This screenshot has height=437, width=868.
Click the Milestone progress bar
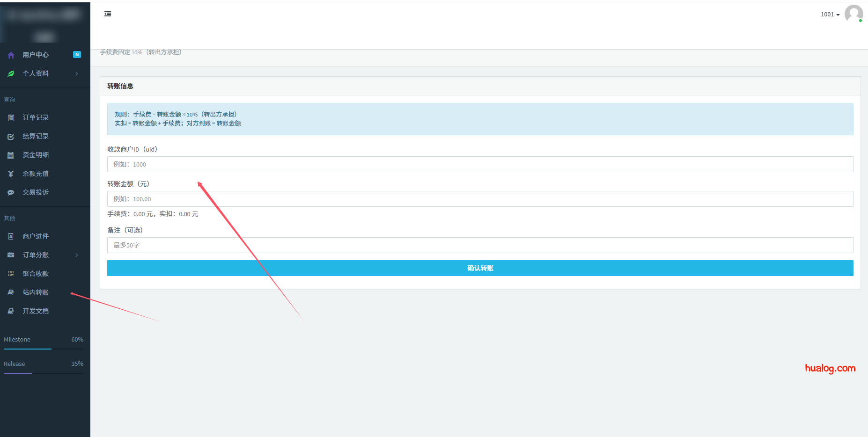point(44,349)
